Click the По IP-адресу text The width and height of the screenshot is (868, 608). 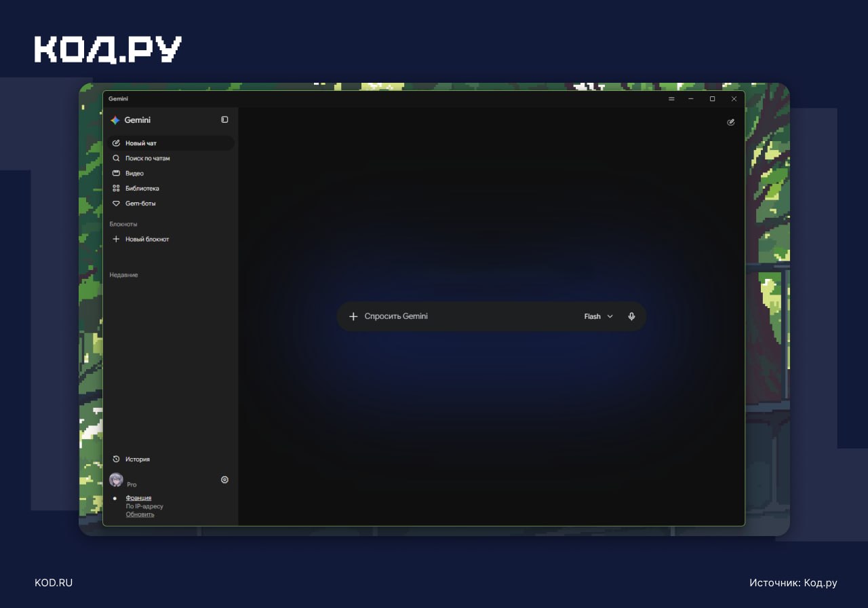tap(144, 506)
